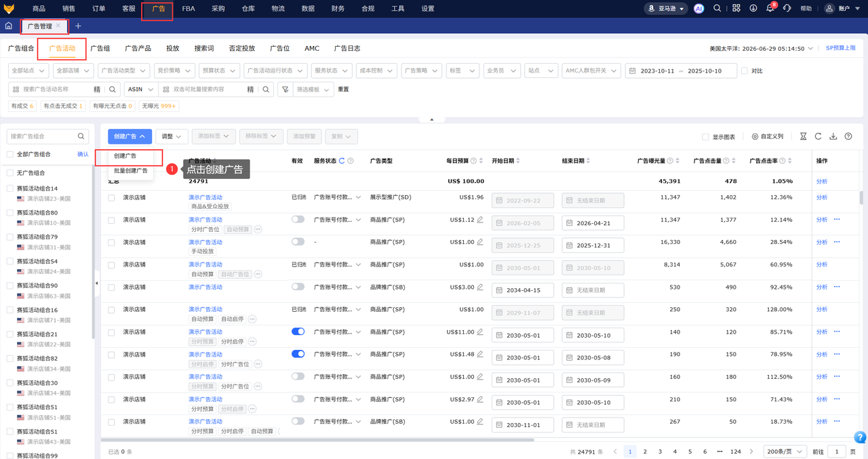The width and height of the screenshot is (868, 459).
Task: Toggle the switch for US$1.48 campaign
Action: [x=298, y=354]
